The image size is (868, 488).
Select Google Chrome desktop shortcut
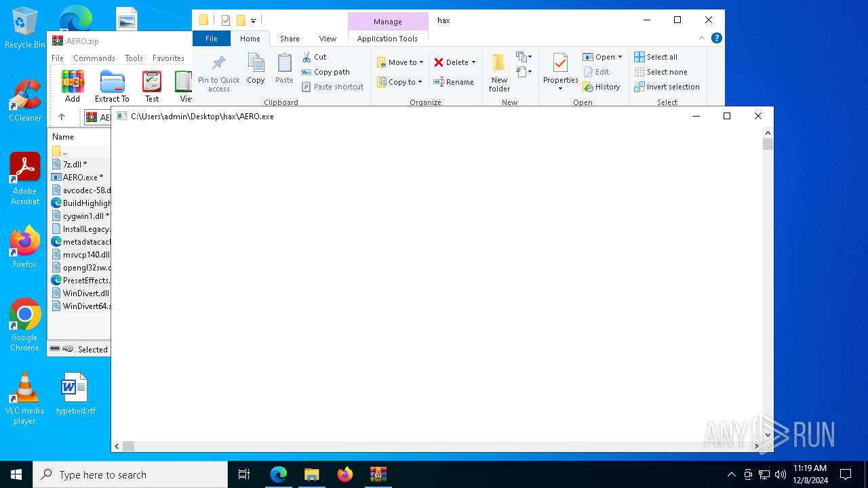tap(25, 325)
